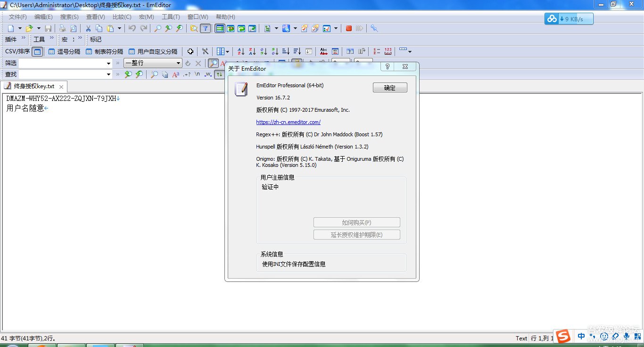
Task: Expand the 筛选 filter history dropdown
Action: 108,63
